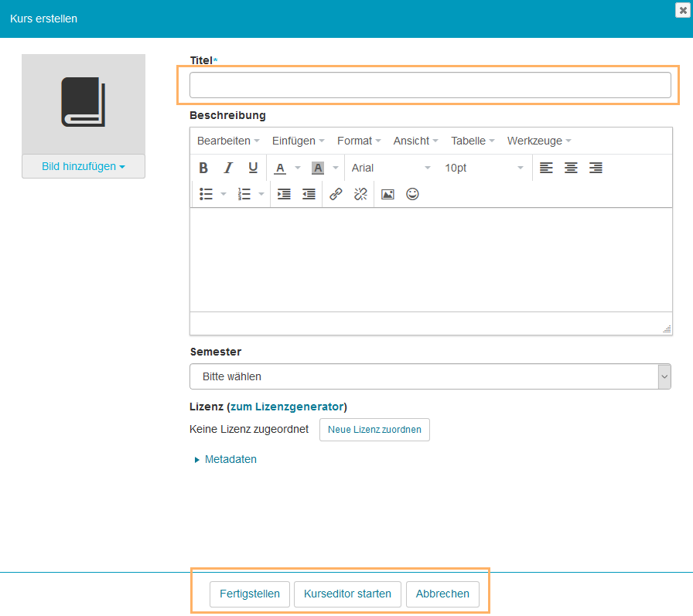Open the Tabelle menu
Screen dimensions: 693x616
click(473, 141)
